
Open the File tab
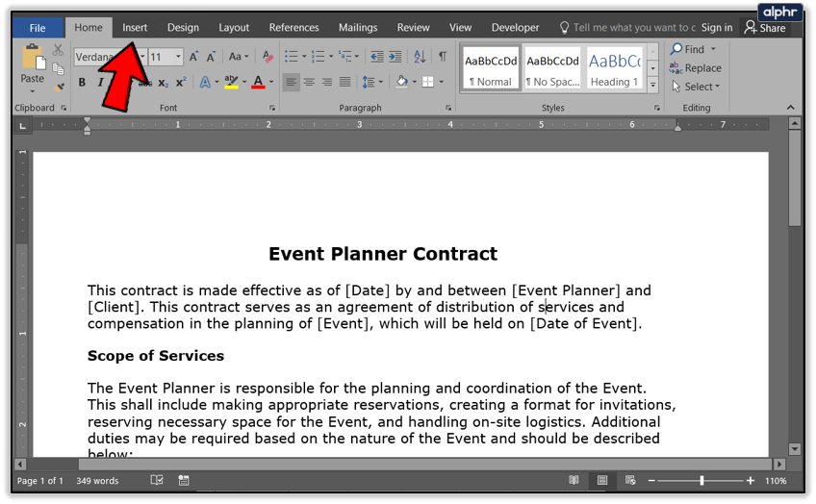38,28
